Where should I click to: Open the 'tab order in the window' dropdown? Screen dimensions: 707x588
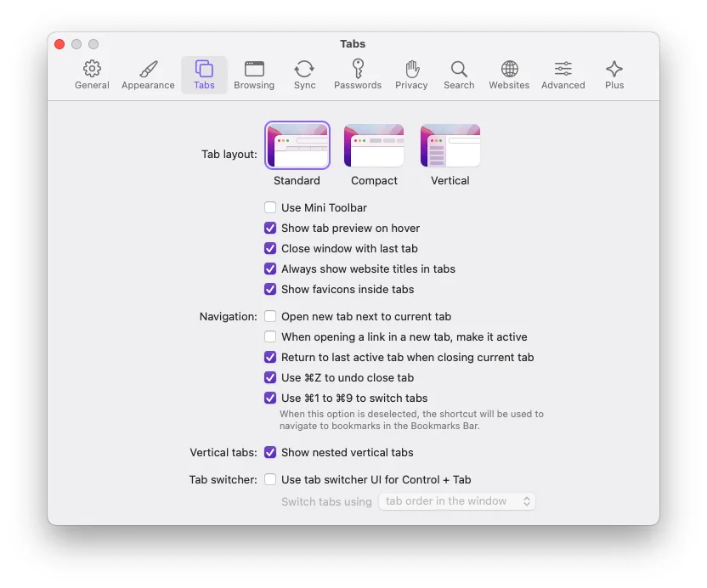tap(457, 501)
